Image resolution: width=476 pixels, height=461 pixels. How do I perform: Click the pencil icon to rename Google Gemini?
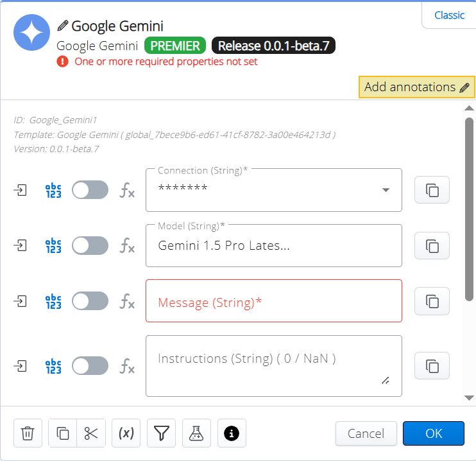62,26
